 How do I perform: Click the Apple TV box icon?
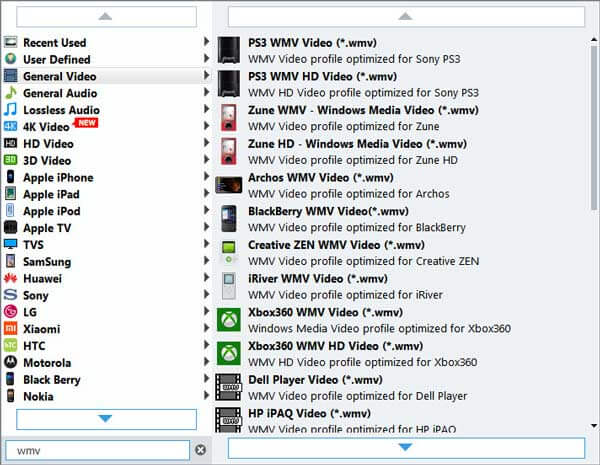tap(10, 227)
